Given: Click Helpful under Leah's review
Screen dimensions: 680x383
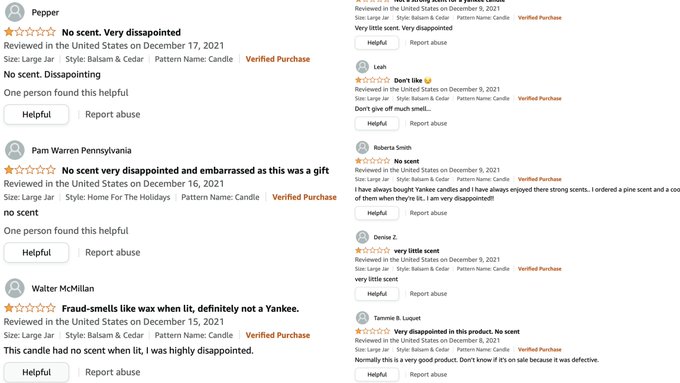Looking at the screenshot, I should click(377, 123).
